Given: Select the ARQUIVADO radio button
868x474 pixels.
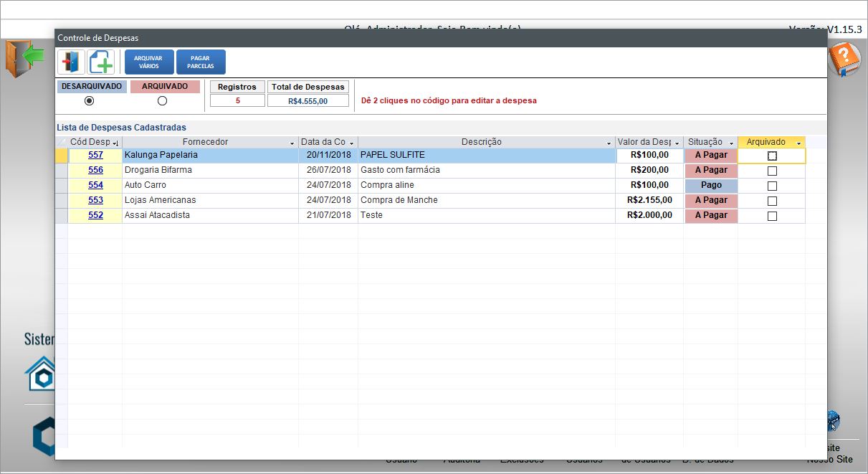Looking at the screenshot, I should pos(162,101).
